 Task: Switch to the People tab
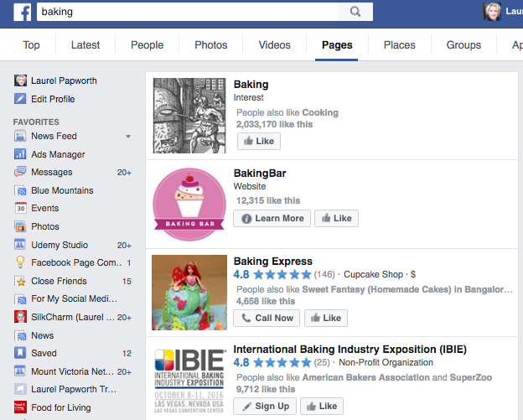pyautogui.click(x=147, y=45)
